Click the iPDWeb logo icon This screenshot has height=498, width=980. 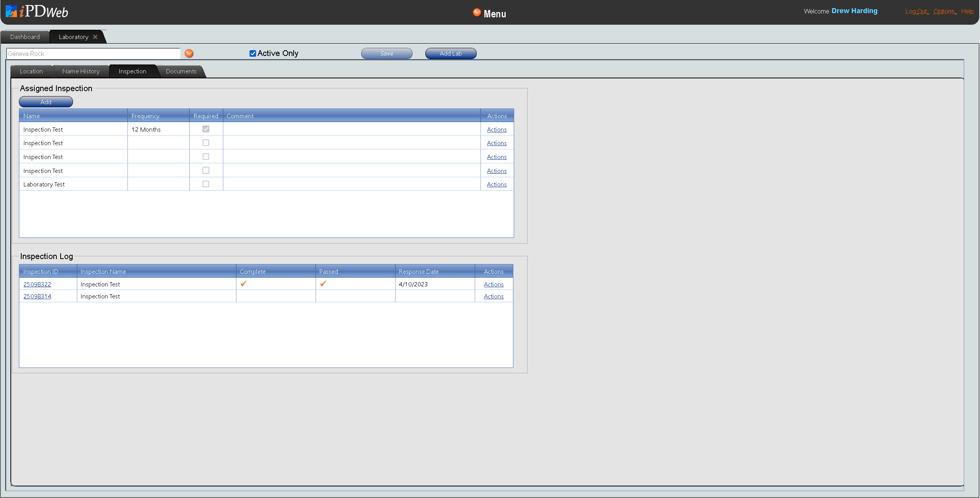point(12,12)
